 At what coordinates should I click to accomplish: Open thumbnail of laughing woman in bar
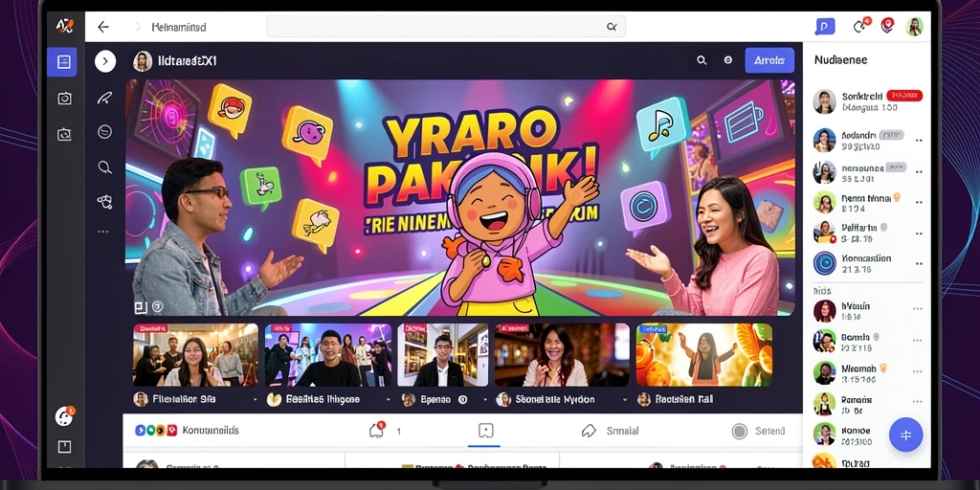tap(562, 355)
